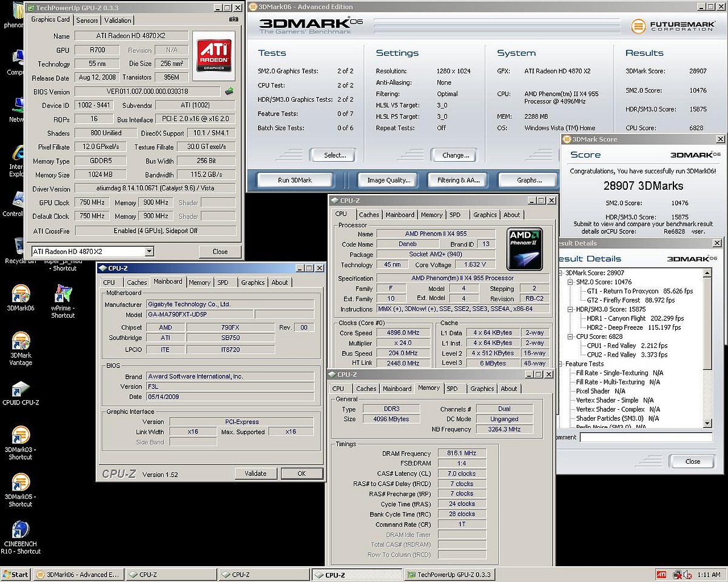The image size is (728, 582).
Task: Click OK in the CPU-Z motherboard window
Action: 302,473
